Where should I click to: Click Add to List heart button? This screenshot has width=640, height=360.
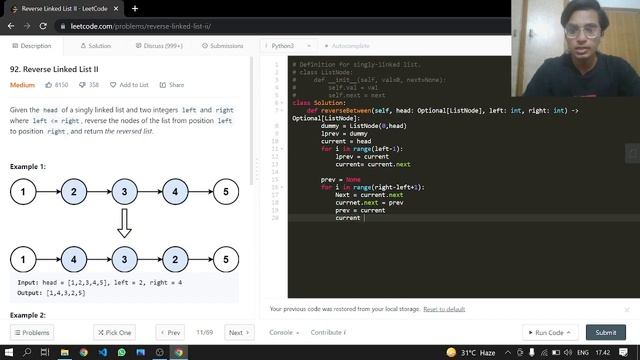tap(129, 85)
